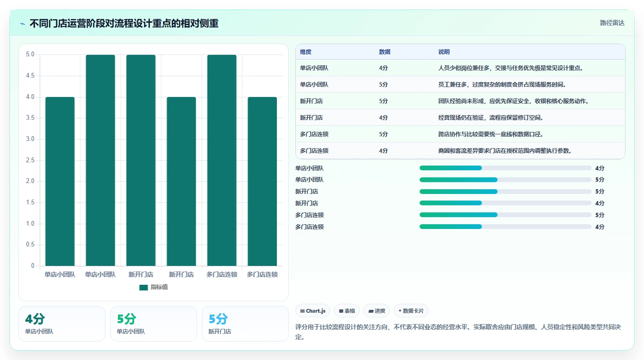This screenshot has width=644, height=360.
Task: Select the 表格 chip
Action: pos(347,311)
